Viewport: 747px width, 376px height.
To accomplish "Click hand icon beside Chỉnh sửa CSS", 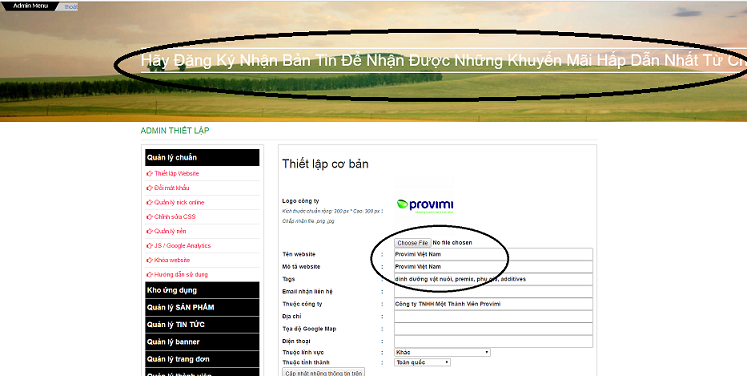I will pos(150,217).
